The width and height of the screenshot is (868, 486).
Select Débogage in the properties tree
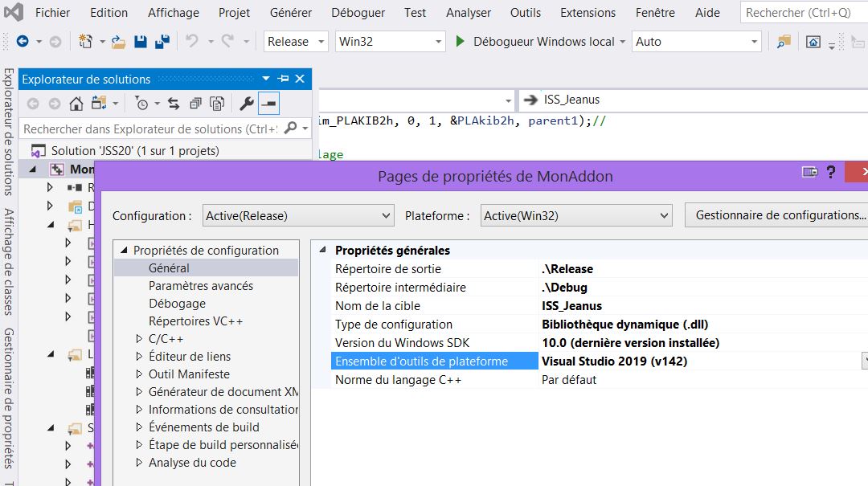point(177,304)
